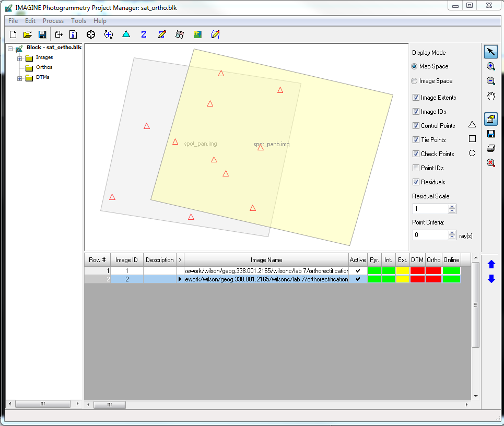Image resolution: width=504 pixels, height=426 pixels.
Task: Collapse the Block sat_ortho.blk tree node
Action: (10, 49)
